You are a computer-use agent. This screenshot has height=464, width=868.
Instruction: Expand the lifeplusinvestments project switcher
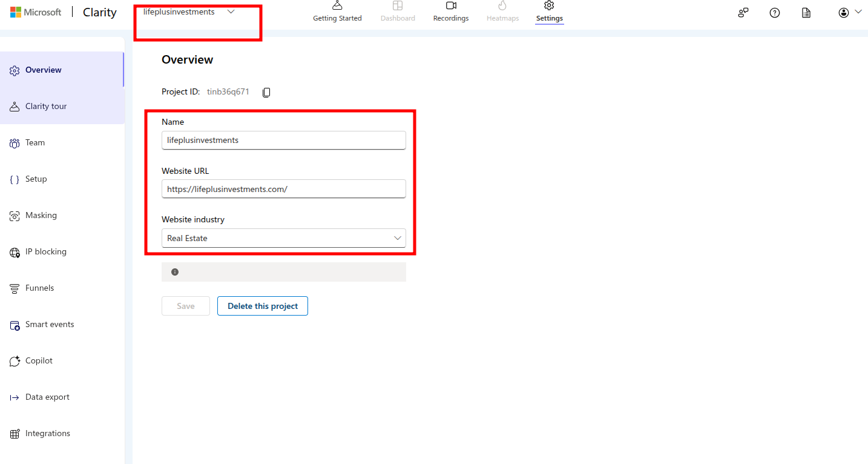click(x=189, y=12)
